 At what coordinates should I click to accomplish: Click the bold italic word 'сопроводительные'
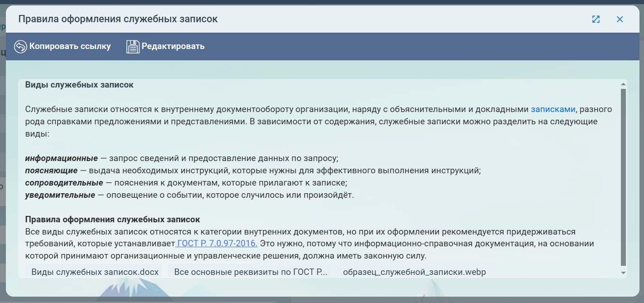pyautogui.click(x=64, y=183)
